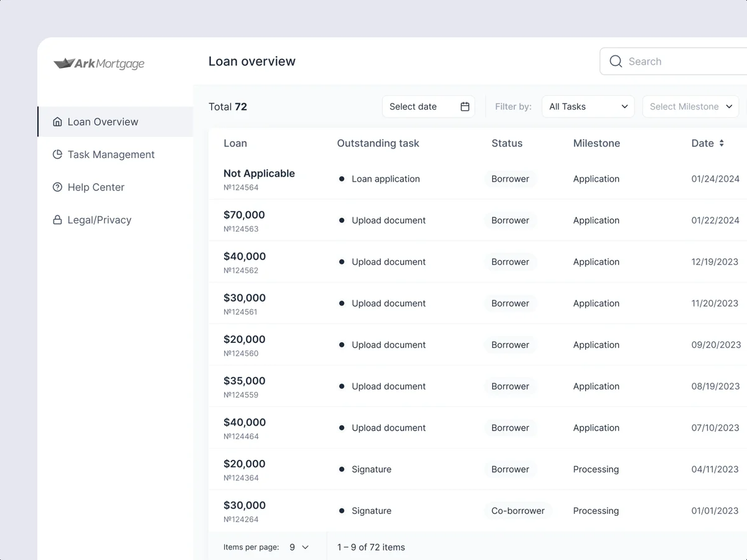This screenshot has width=747, height=560.
Task: Open the Select date picker field
Action: (428, 106)
